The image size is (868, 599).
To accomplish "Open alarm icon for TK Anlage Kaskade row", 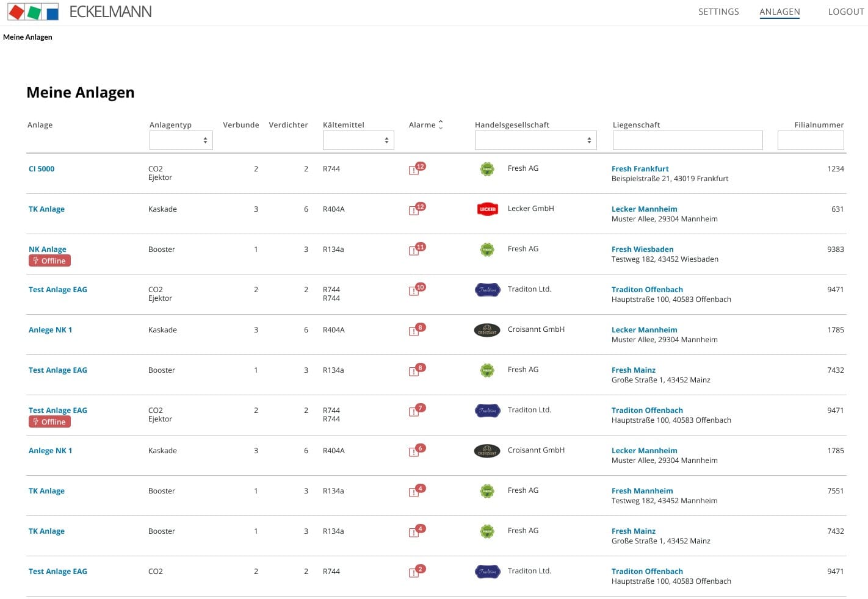I will click(417, 209).
